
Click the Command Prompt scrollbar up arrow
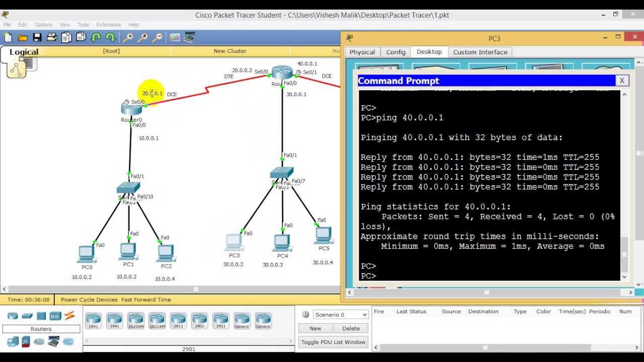tap(624, 95)
